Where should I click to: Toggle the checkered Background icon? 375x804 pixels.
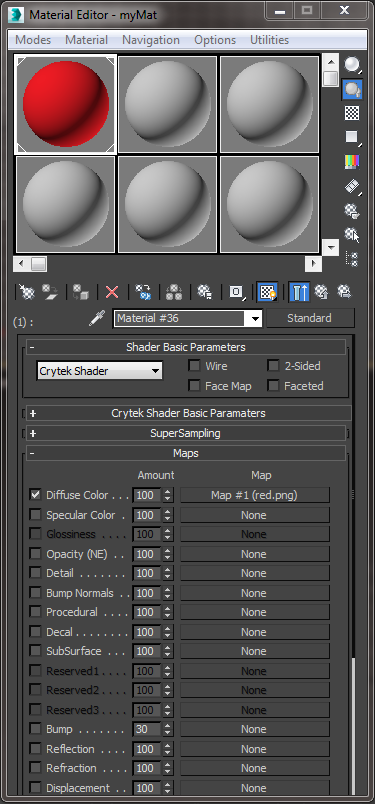click(x=352, y=113)
